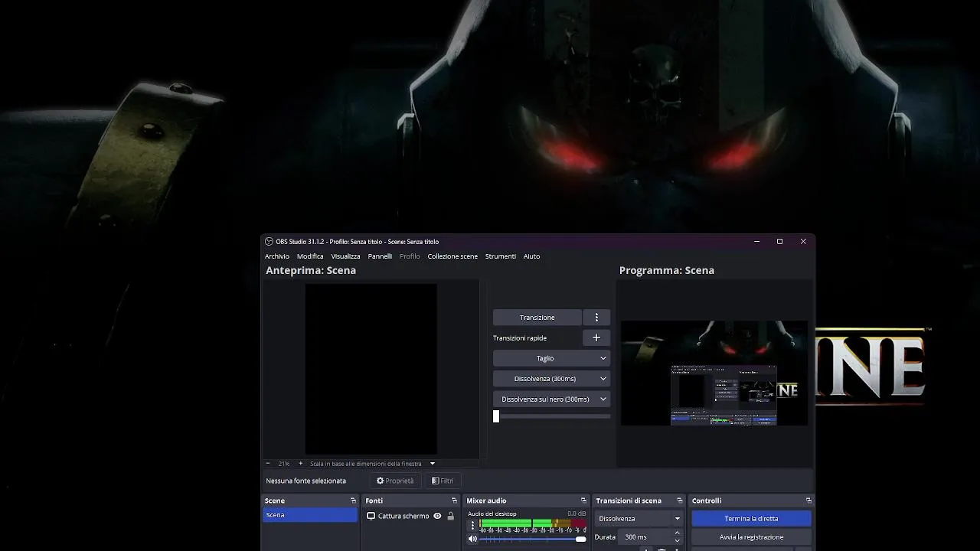Open the Visualizza menu
The image size is (980, 551).
pos(345,256)
